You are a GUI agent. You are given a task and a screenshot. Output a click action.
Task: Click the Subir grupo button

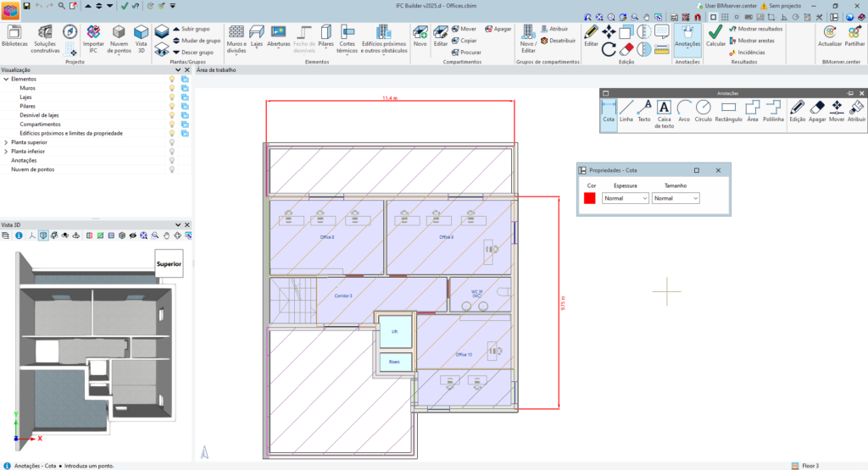tap(191, 29)
